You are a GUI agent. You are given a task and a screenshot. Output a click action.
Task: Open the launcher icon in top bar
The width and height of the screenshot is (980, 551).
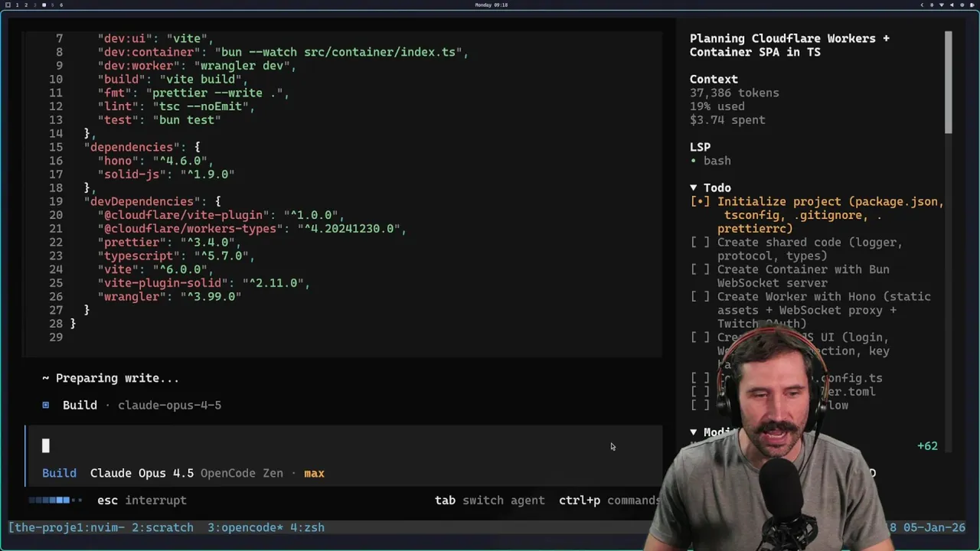8,5
